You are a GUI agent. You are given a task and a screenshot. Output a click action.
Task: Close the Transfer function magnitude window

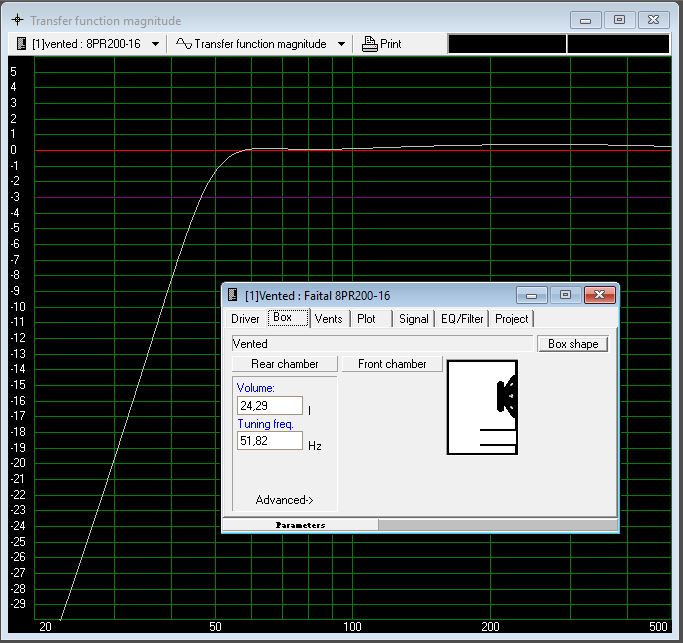(x=653, y=20)
